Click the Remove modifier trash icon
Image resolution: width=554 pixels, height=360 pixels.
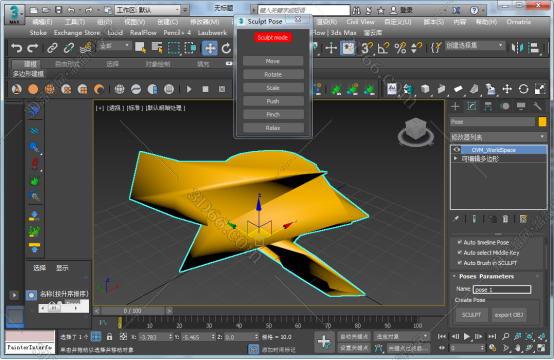point(505,219)
